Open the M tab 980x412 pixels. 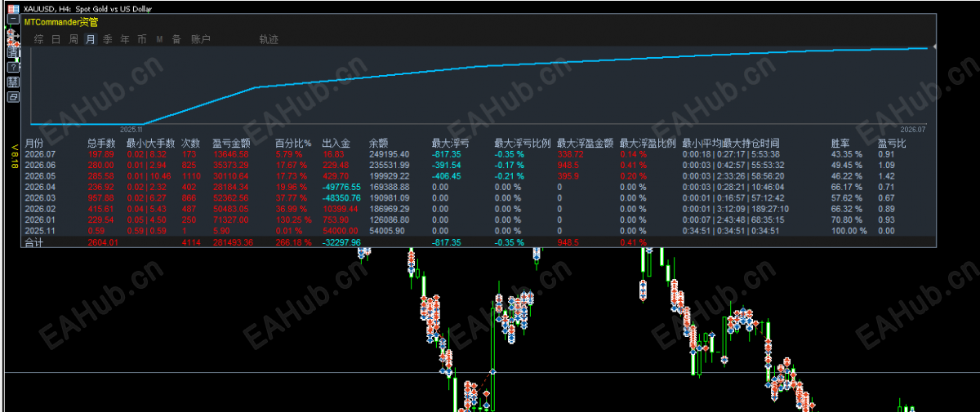159,39
